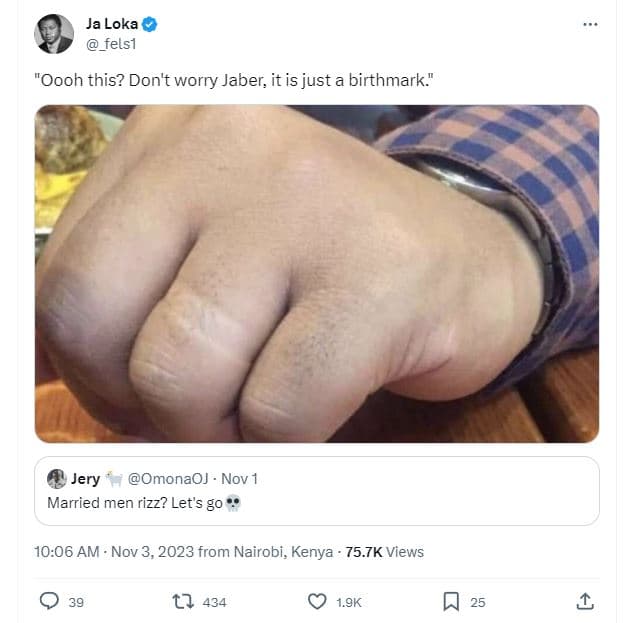Bookmark this tweet
Image resolution: width=624 pixels, height=623 pixels.
tap(450, 601)
